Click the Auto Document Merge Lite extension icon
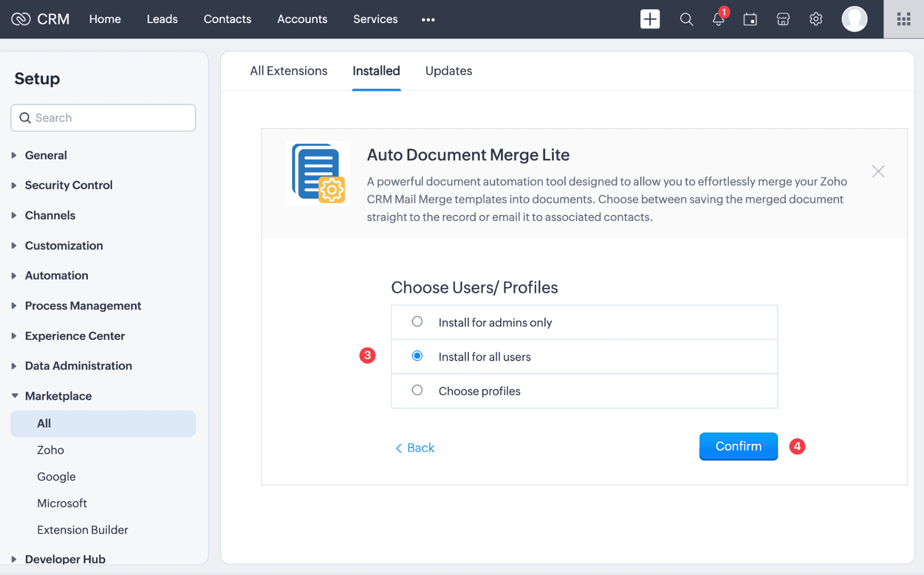 click(x=318, y=173)
